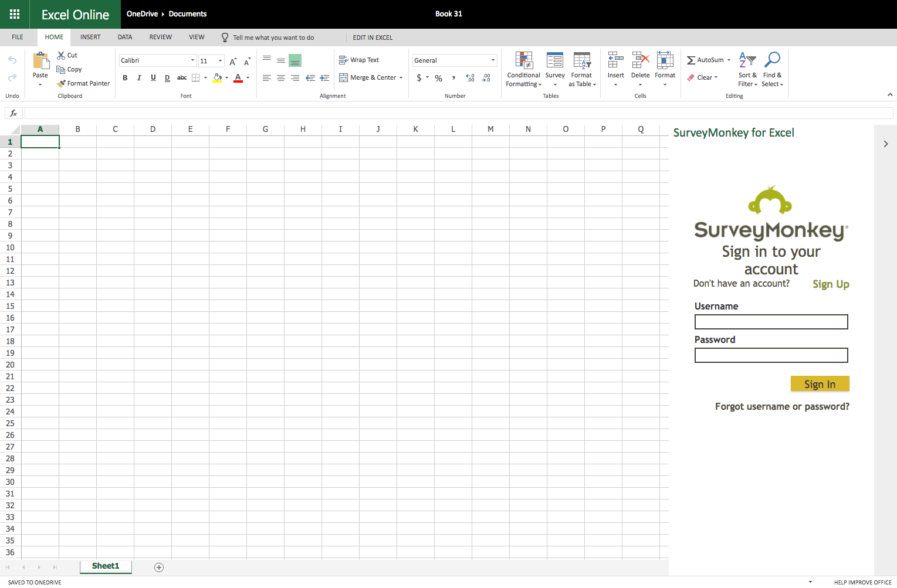Screen dimensions: 897x588
Task: Decrease font size with the smaller A icon
Action: point(247,61)
